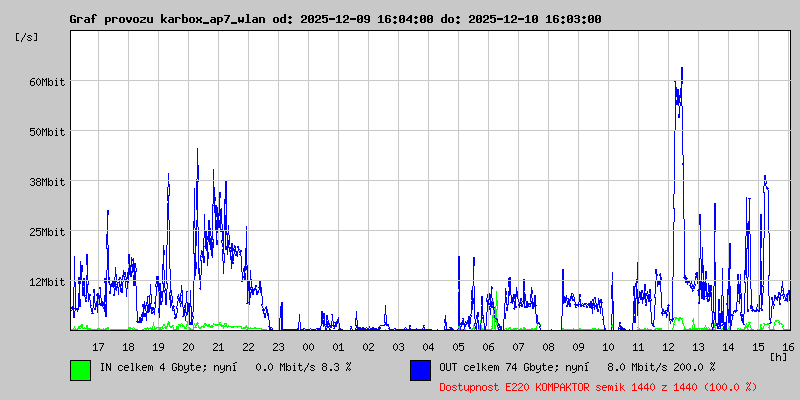The image size is (800, 400).
Task: Click the '19' hour label on x-axis
Action: click(158, 347)
